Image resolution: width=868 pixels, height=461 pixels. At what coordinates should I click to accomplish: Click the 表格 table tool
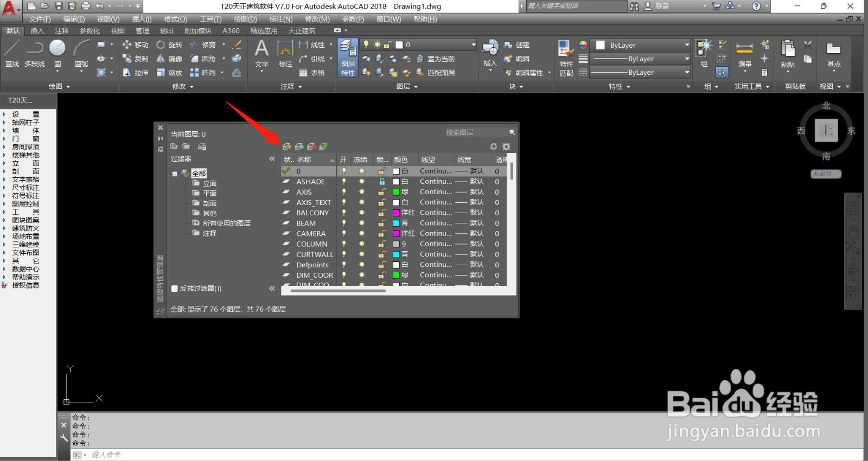(312, 73)
